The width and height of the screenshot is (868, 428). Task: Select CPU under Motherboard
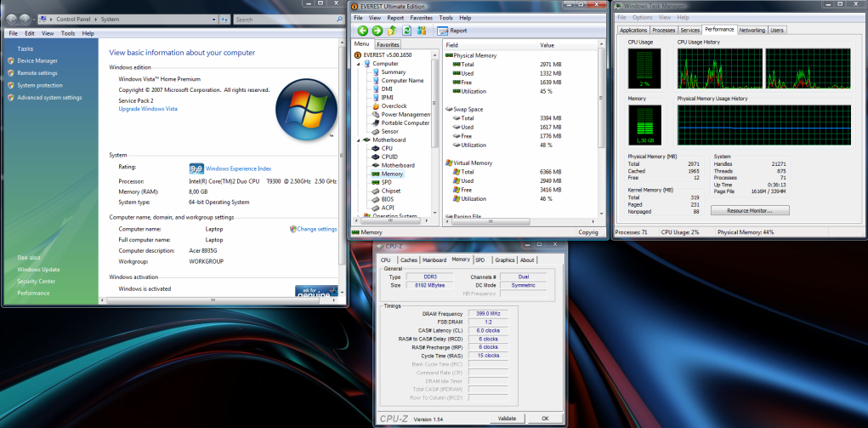387,148
